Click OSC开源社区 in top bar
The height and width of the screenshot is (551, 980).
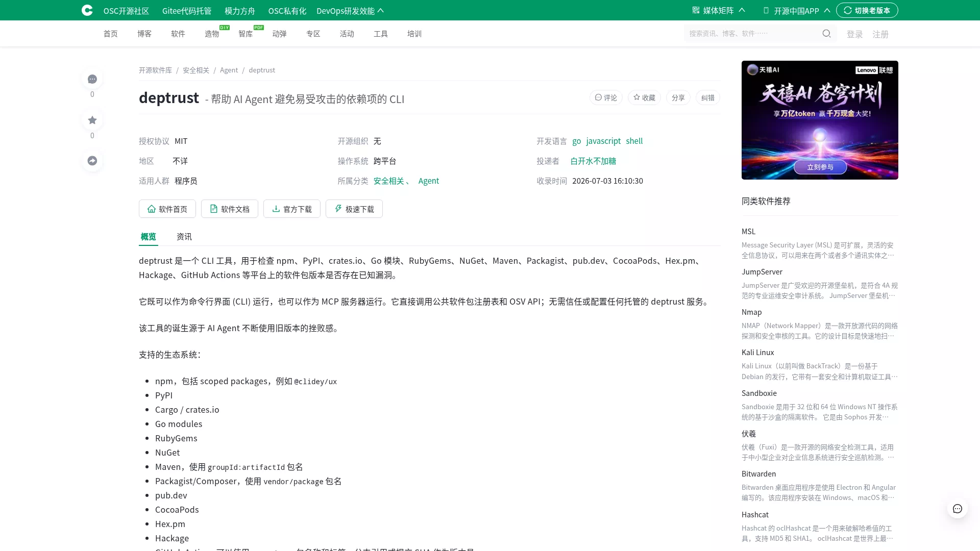pos(126,11)
